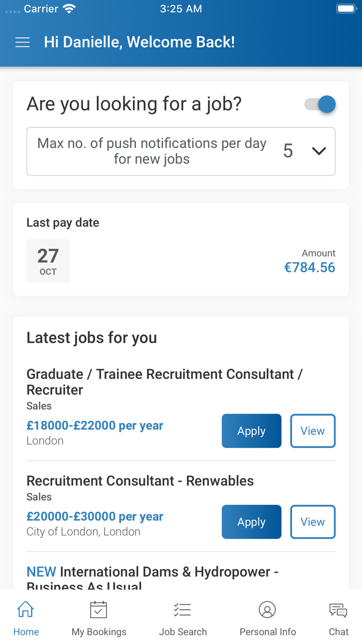Image resolution: width=362 pixels, height=644 pixels.
Task: Open the hamburger menu icon
Action: click(x=22, y=42)
